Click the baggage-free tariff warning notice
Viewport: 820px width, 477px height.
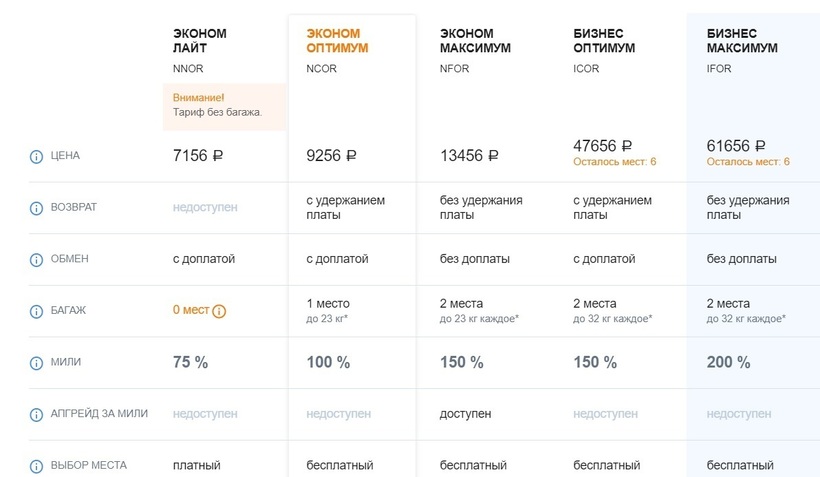(224, 105)
